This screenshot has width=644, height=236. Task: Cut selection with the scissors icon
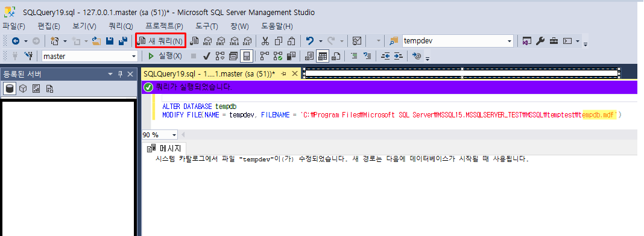(x=265, y=41)
